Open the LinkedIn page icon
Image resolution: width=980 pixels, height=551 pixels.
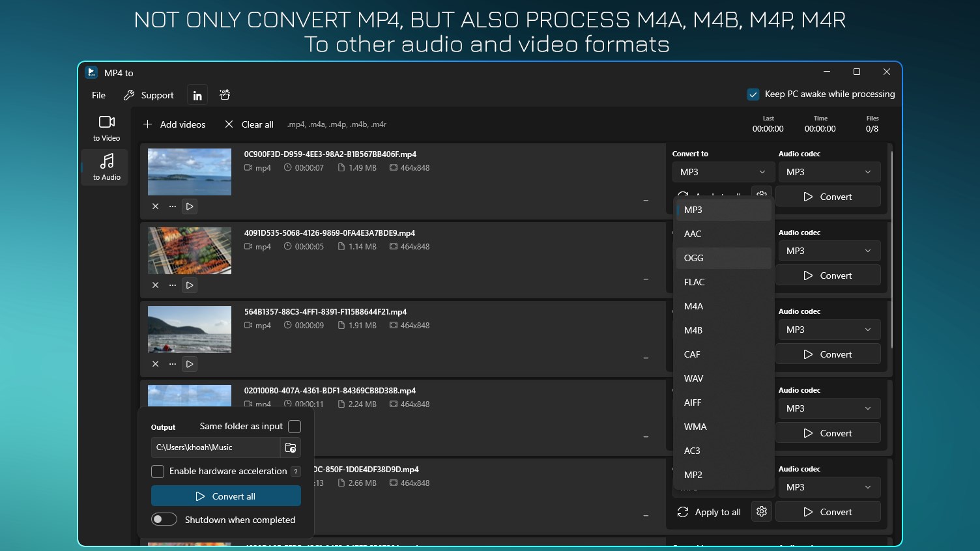[x=197, y=94]
